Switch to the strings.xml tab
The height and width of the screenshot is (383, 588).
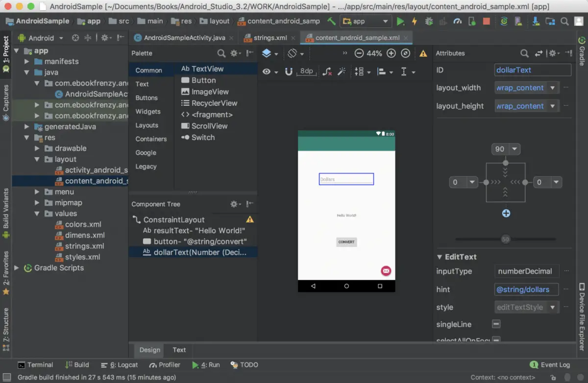(270, 38)
